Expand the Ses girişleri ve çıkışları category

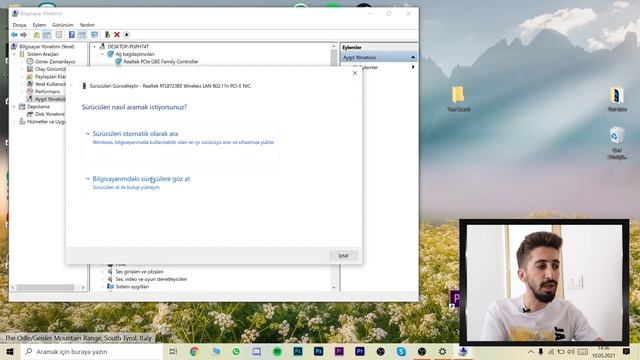pyautogui.click(x=102, y=271)
